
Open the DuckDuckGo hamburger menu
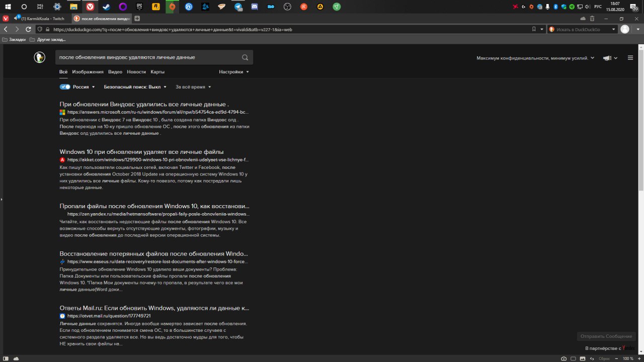pyautogui.click(x=630, y=58)
